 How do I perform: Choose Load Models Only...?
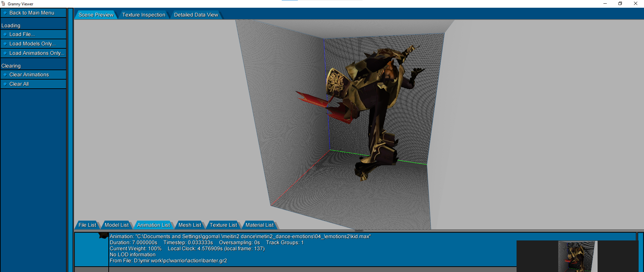(x=34, y=44)
